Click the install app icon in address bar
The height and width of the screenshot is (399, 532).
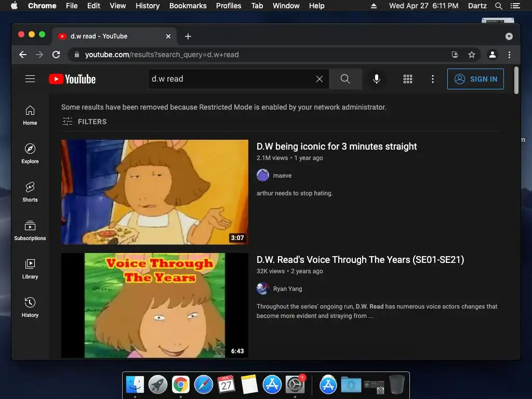tap(455, 55)
